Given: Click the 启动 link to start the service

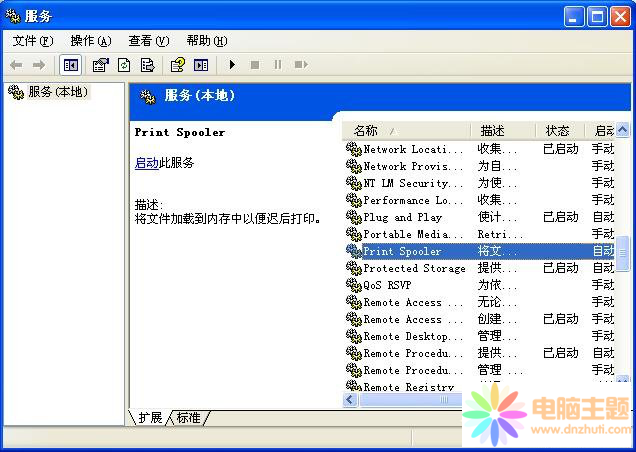Looking at the screenshot, I should coord(146,163).
